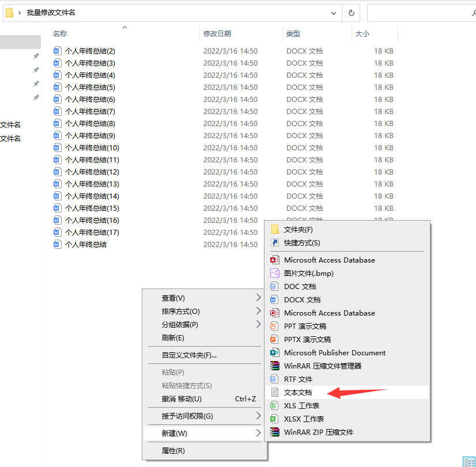Select 刷新(E) from context menu
476x467 pixels.
[x=173, y=337]
